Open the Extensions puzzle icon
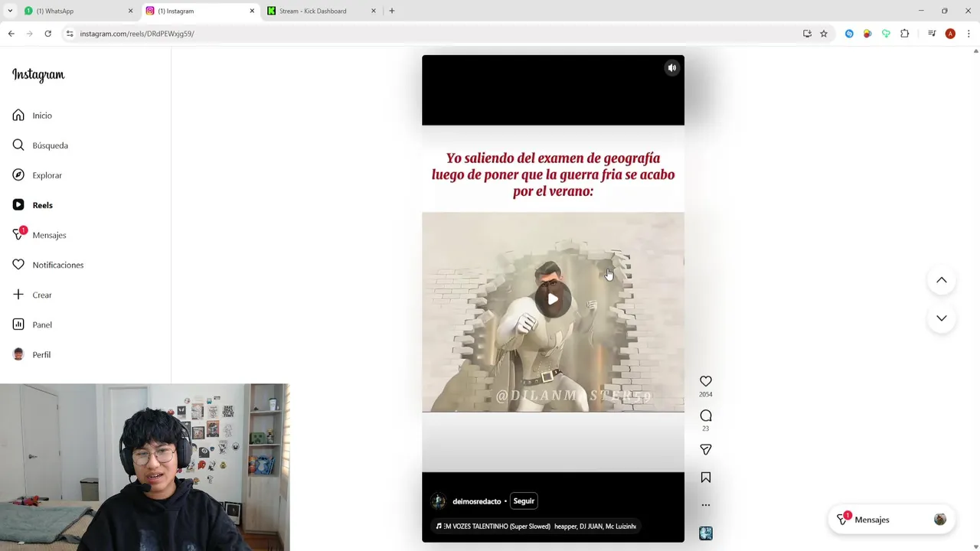The width and height of the screenshot is (980, 551). pyautogui.click(x=905, y=34)
